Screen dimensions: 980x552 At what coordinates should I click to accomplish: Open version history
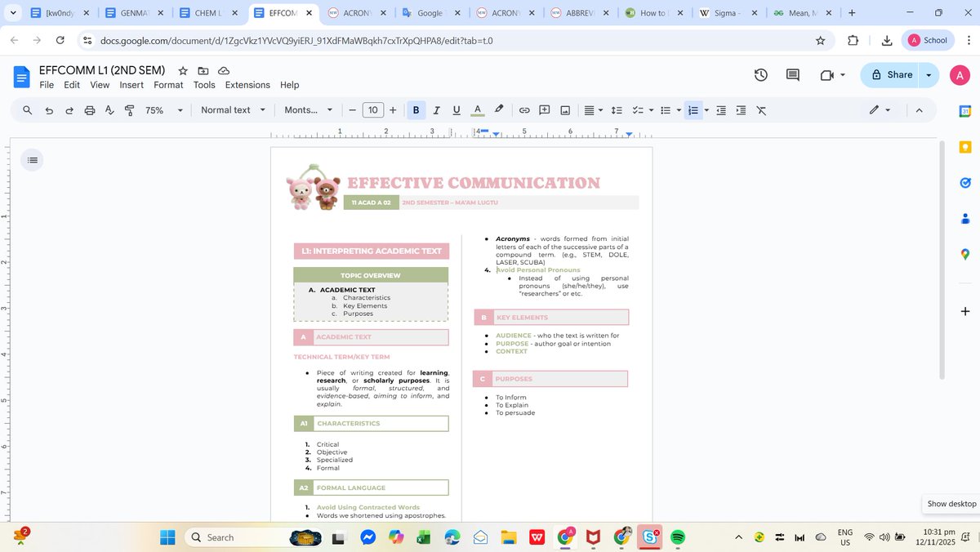760,74
